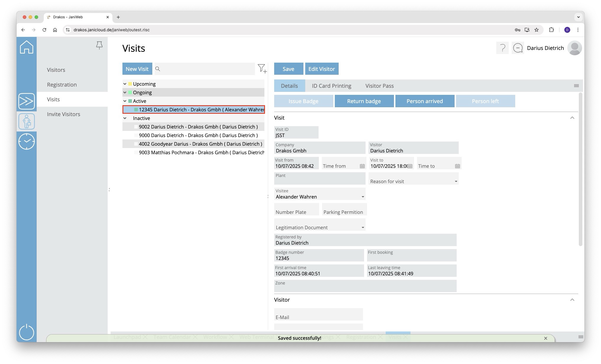
Task: Open the double-arrow module icon in the sidebar
Action: (x=27, y=101)
